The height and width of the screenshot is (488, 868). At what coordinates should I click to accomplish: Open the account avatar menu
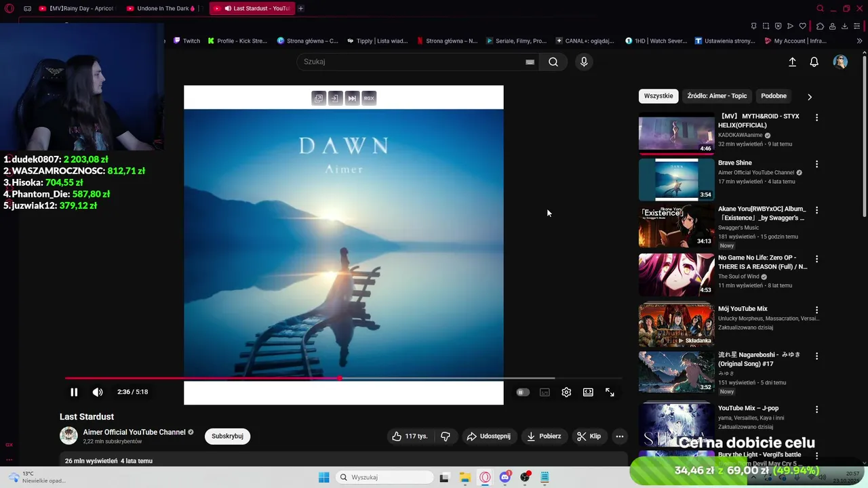pyautogui.click(x=840, y=62)
